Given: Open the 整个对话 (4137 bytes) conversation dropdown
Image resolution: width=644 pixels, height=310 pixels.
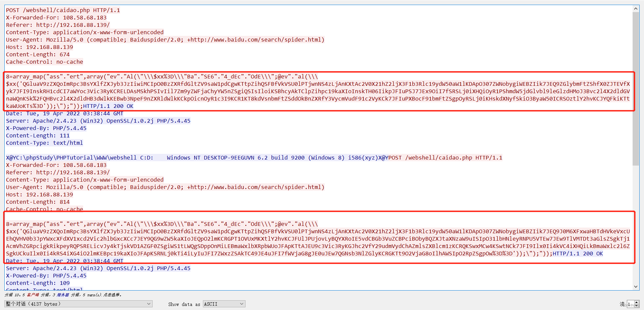Looking at the screenshot, I should pos(78,304).
